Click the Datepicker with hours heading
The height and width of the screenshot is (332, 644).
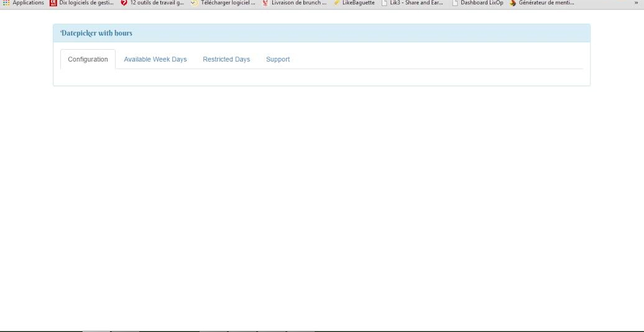pos(96,34)
